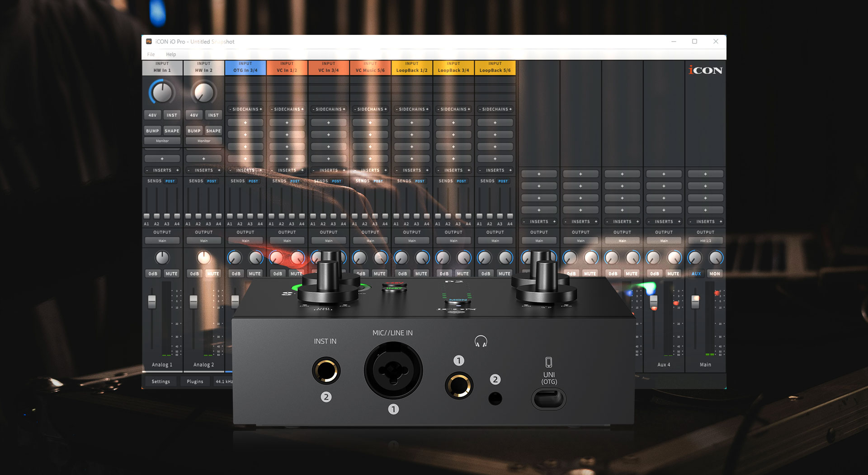Click the topmost plus slot on the OTG In 3/4 strip

point(245,123)
